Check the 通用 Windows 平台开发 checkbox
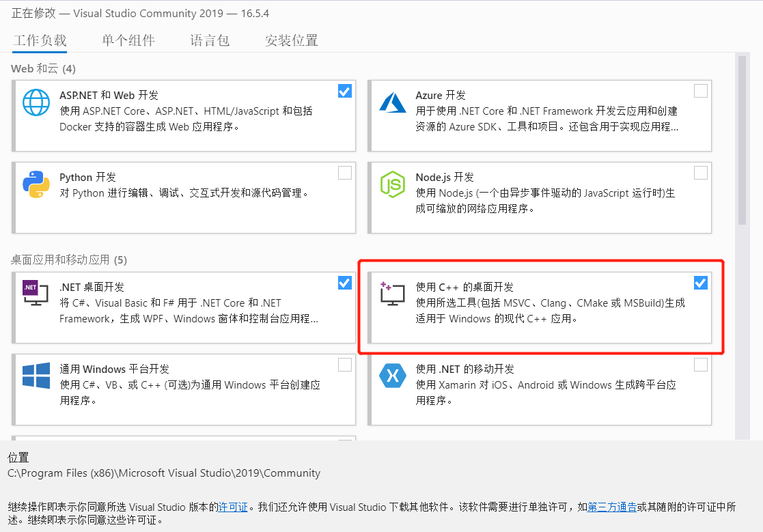 point(344,365)
